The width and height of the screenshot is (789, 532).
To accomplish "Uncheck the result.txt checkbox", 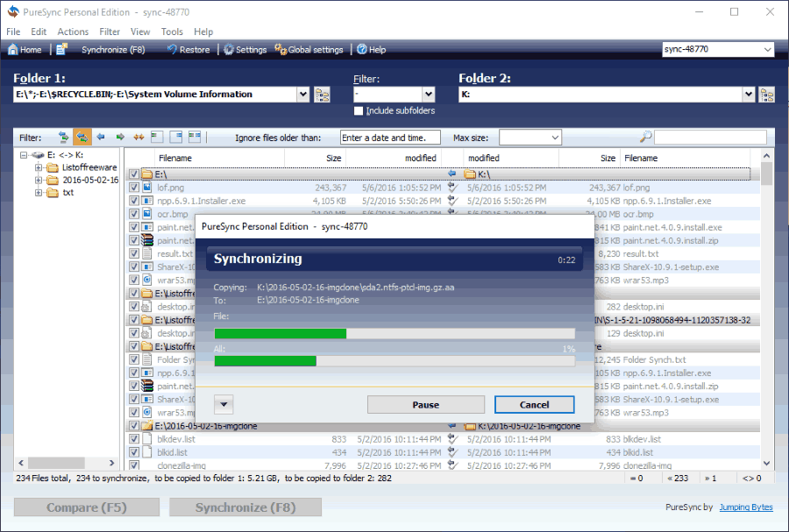I will 134,253.
